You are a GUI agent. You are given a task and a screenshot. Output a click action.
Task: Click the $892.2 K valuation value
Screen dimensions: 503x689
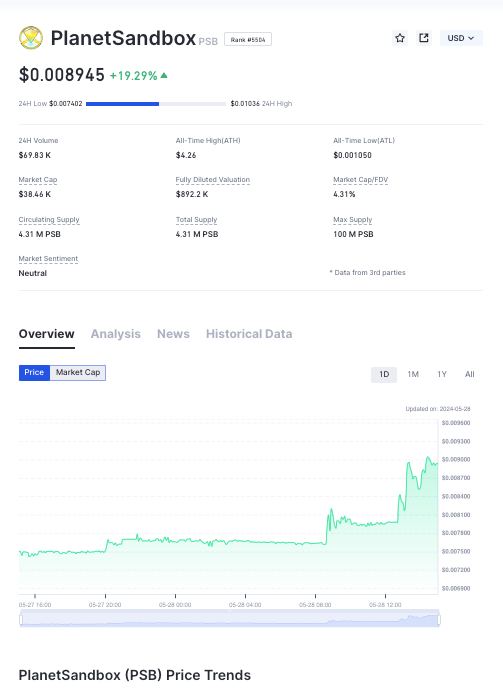pyautogui.click(x=192, y=194)
